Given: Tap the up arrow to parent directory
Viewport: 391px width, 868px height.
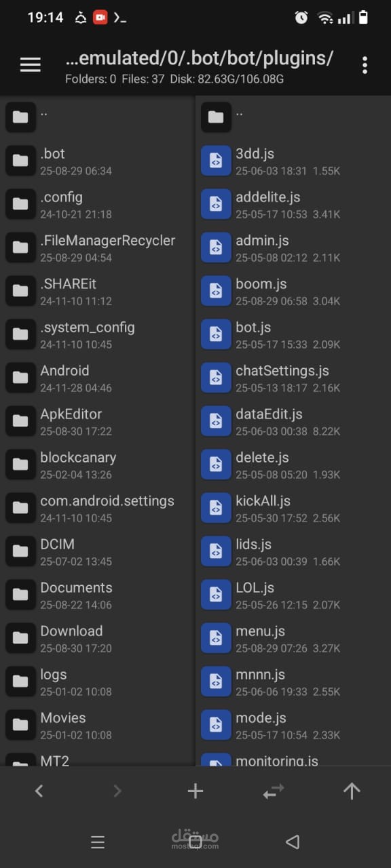Looking at the screenshot, I should [352, 791].
